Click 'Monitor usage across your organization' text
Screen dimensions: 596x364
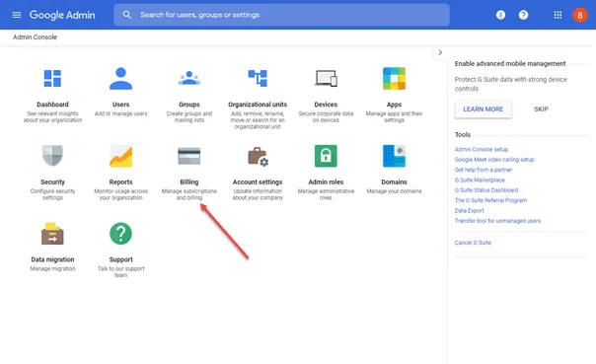[120, 194]
